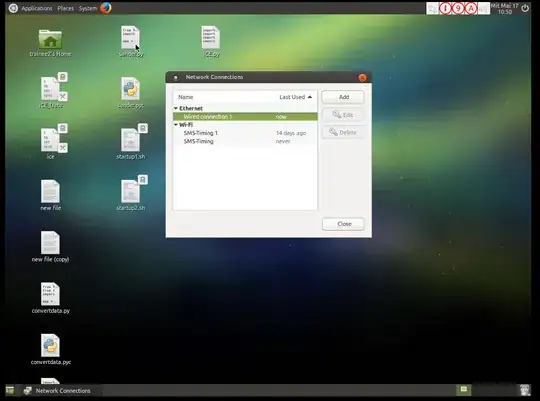The image size is (540, 401).
Task: Open the clock showing 10:50
Action: [505, 9]
